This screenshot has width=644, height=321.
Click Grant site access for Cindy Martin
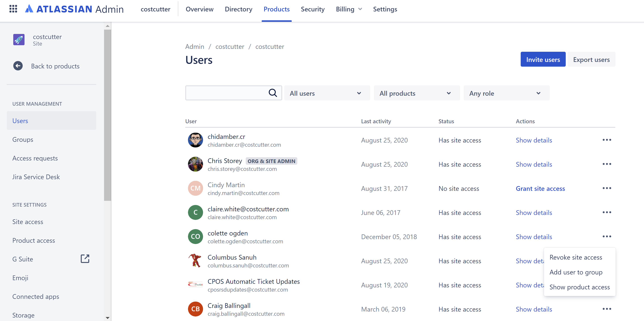[540, 188]
